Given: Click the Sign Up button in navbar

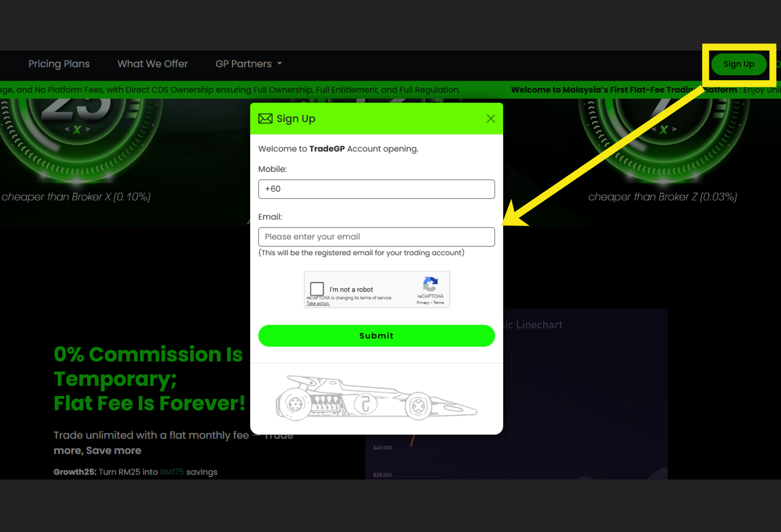Looking at the screenshot, I should [739, 64].
